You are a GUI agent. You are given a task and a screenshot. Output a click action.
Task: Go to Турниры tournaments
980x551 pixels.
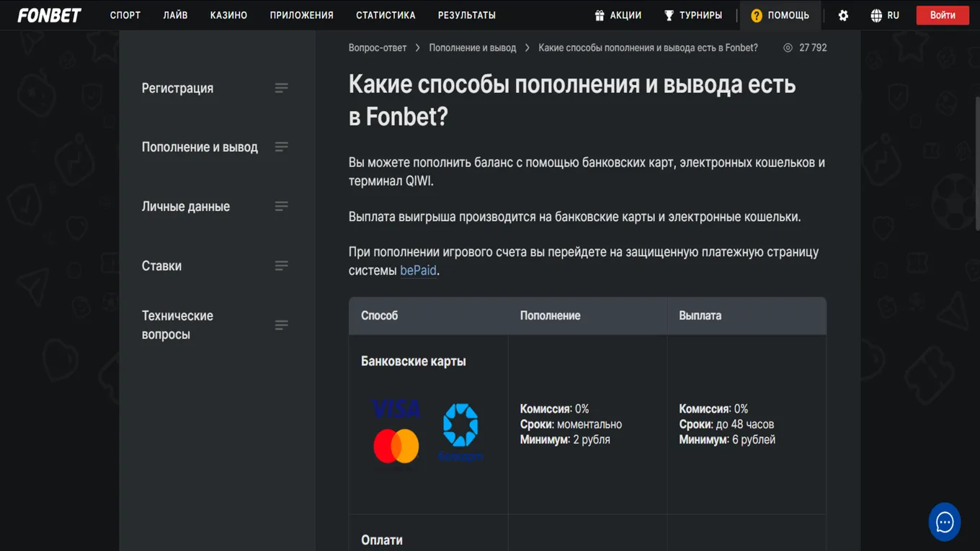point(700,15)
